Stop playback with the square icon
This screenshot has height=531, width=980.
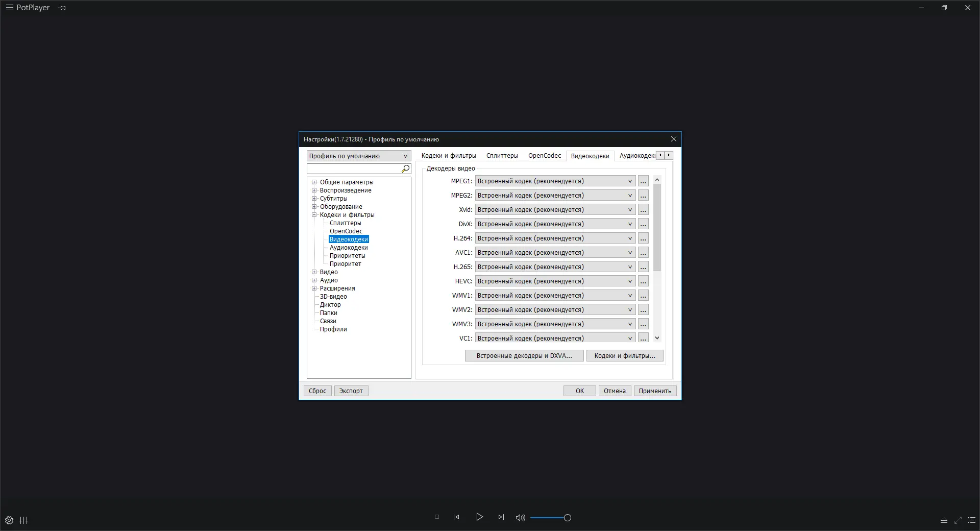437,517
